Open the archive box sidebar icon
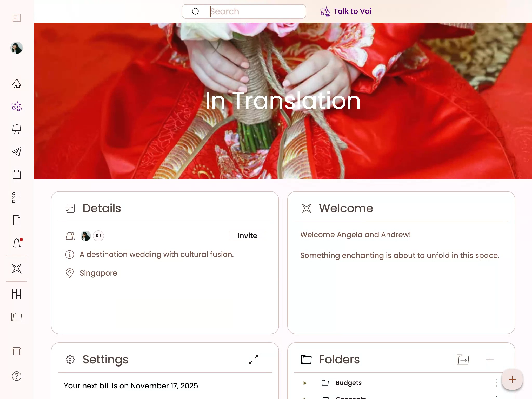Viewport: 532px width, 399px height. coord(17,351)
